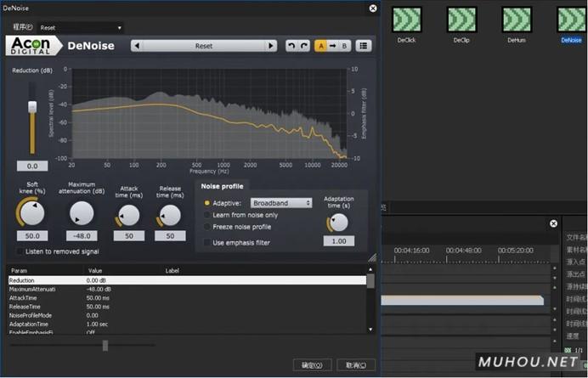Select the AdaptationTime parameter row
Viewport: 588px width, 378px height.
point(187,324)
